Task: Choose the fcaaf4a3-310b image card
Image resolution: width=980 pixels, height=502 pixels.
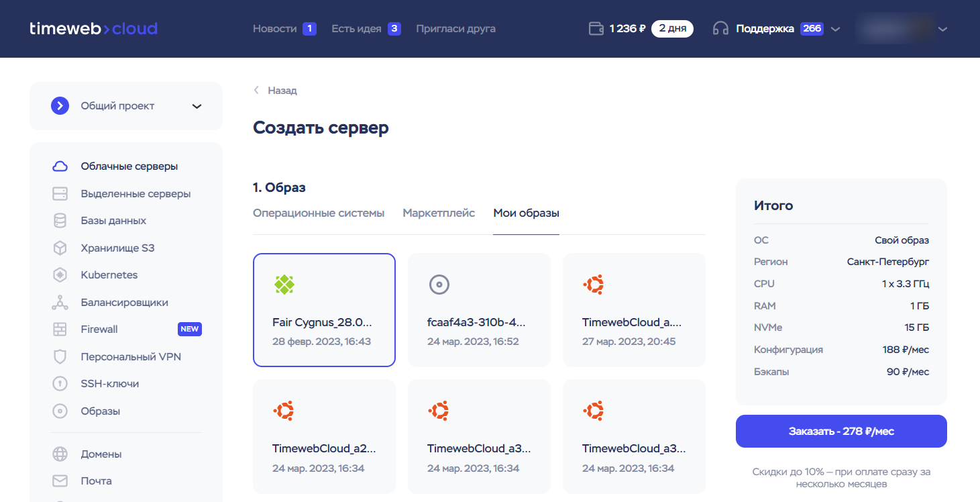Action: pos(479,310)
